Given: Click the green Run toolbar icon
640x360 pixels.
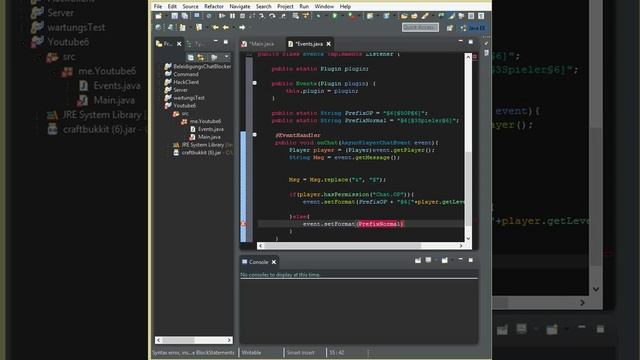Looking at the screenshot, I should pyautogui.click(x=335, y=16).
